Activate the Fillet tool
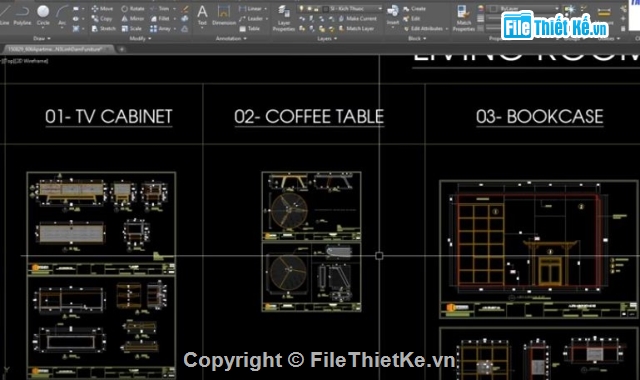Image resolution: width=640 pixels, height=380 pixels. [160, 18]
